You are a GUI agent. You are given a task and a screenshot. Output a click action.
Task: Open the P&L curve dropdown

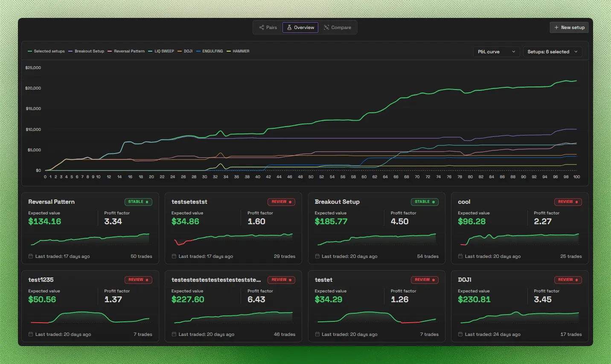click(x=497, y=52)
